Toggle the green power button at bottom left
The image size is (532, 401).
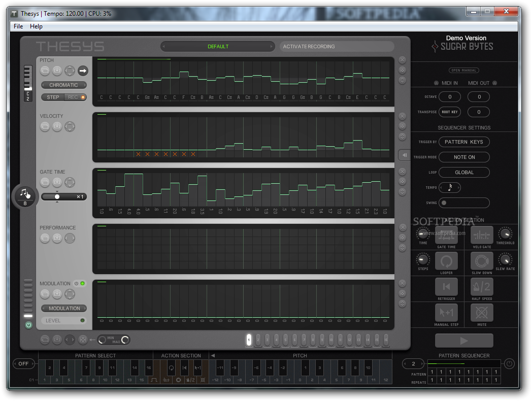(28, 325)
